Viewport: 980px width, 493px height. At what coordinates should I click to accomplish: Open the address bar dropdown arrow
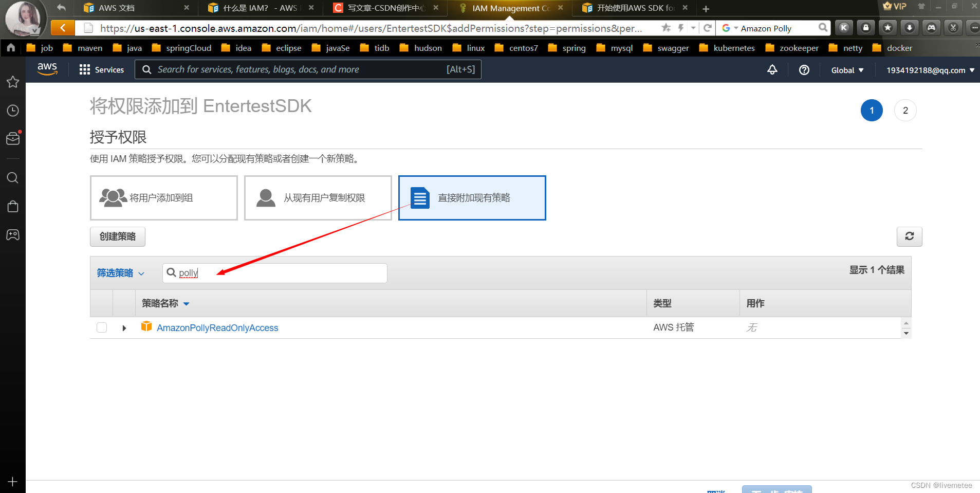693,28
